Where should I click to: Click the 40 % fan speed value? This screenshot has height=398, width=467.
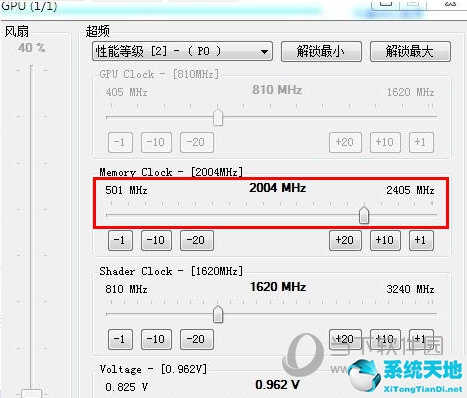31,48
